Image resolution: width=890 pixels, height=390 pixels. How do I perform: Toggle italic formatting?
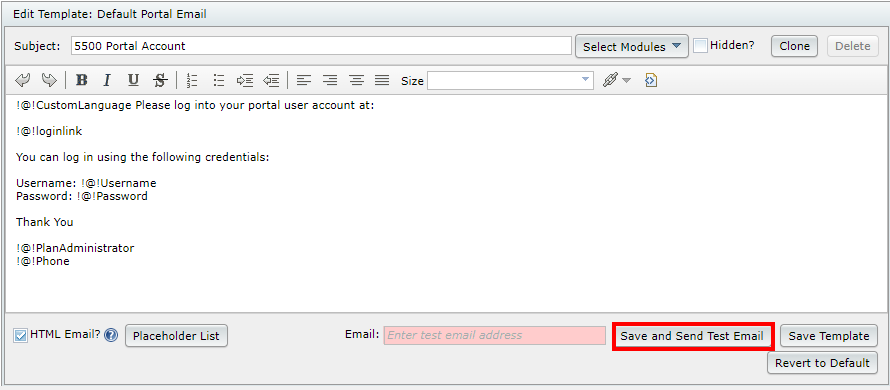(x=106, y=81)
